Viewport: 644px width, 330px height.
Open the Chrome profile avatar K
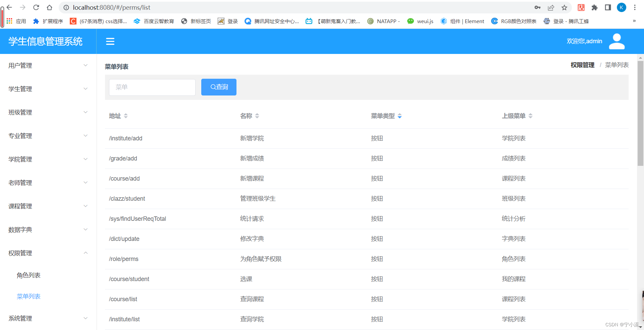(622, 7)
